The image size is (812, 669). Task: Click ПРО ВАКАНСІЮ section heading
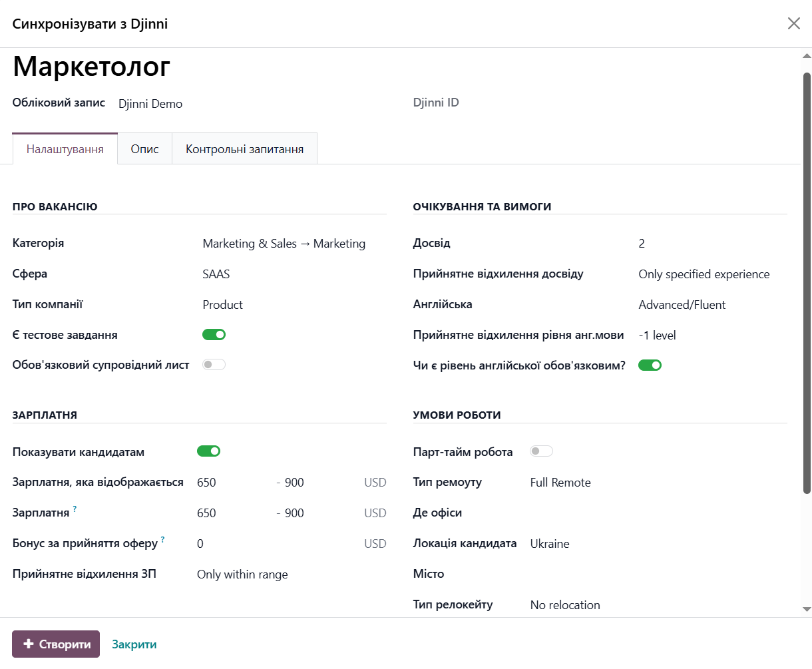pyautogui.click(x=55, y=206)
